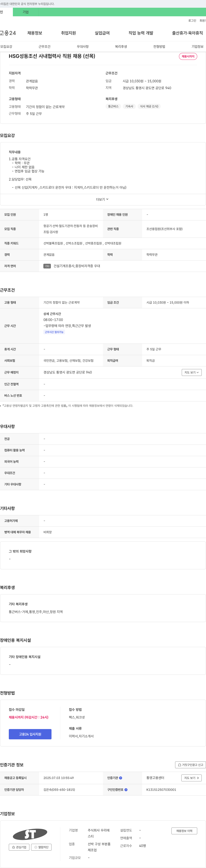Add company to 관심기업 favorites
Image resolution: width=206 pixels, height=868 pixels.
(19, 847)
